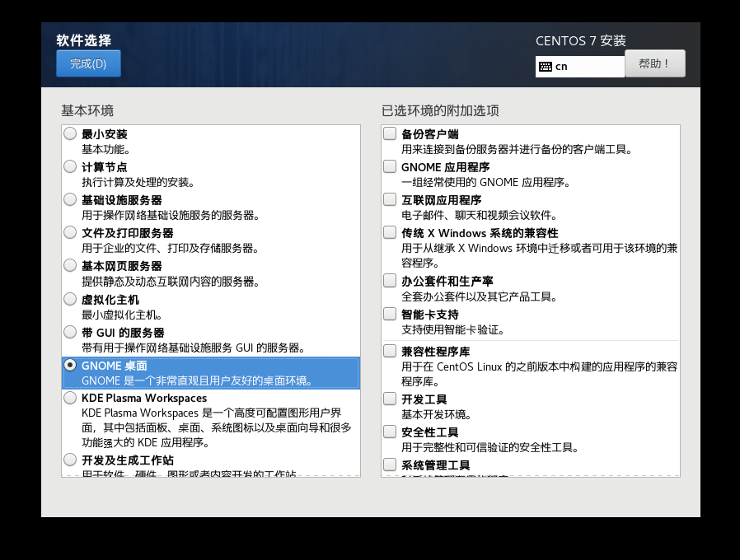Click text 提供静态及动态互联网内容的服务器。
Screen dimensions: 740x560
171,282
